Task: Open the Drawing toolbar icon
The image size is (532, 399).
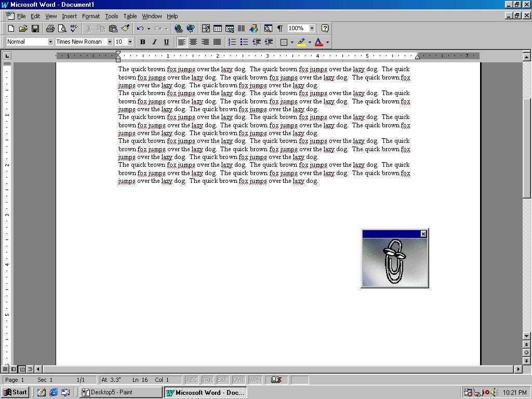Action: click(x=254, y=29)
